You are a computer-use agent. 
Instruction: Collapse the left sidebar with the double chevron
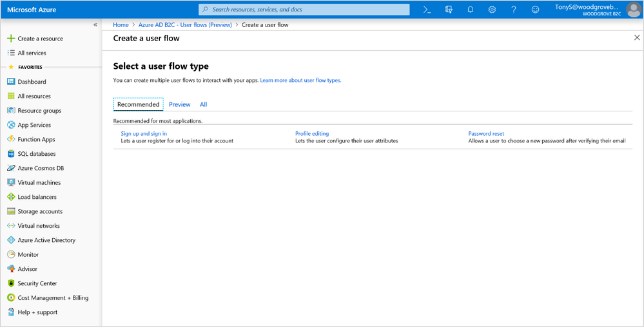[x=95, y=24]
